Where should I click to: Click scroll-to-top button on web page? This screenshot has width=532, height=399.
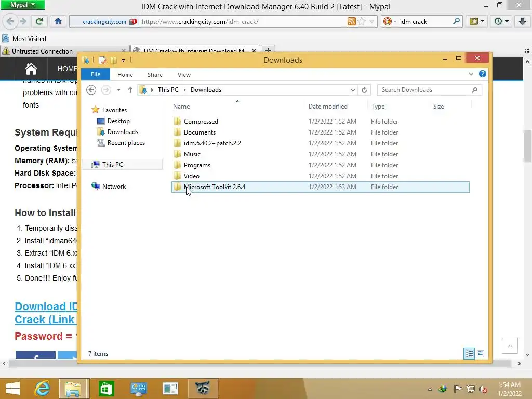click(510, 345)
